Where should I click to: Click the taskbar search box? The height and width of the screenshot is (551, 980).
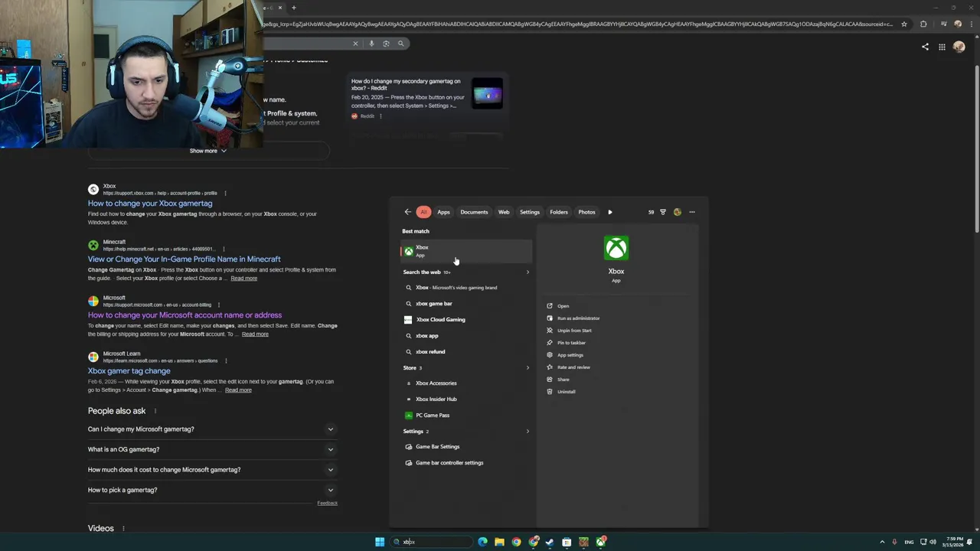(431, 542)
